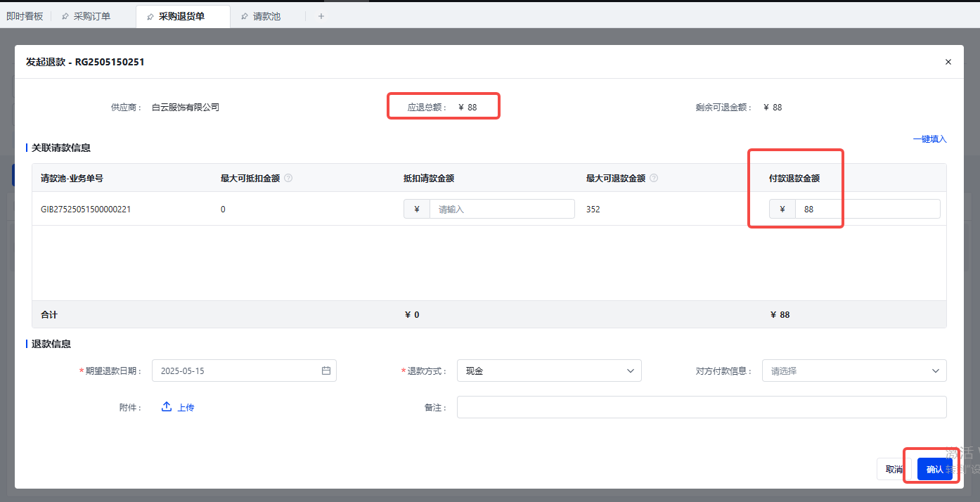
Task: Click the 取消 button
Action: (894, 469)
